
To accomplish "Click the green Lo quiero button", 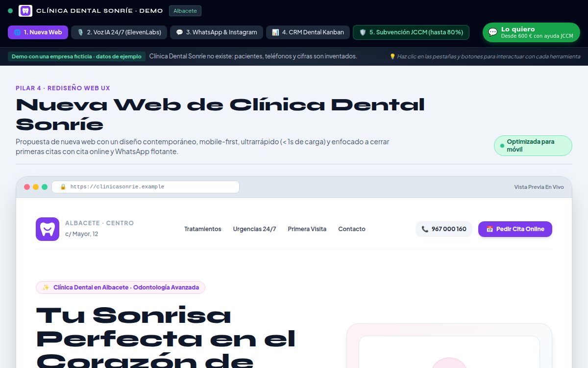I will click(x=531, y=32).
